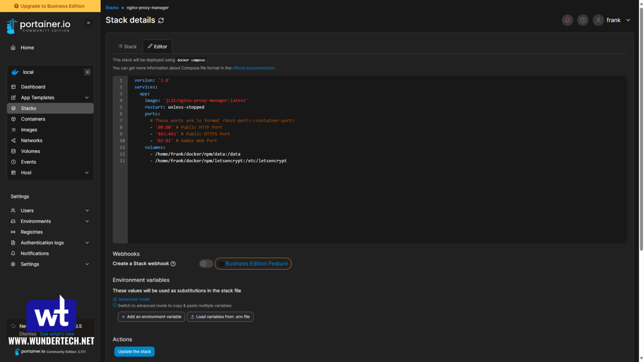Open the frank user dropdown
The image size is (644, 362).
(628, 20)
